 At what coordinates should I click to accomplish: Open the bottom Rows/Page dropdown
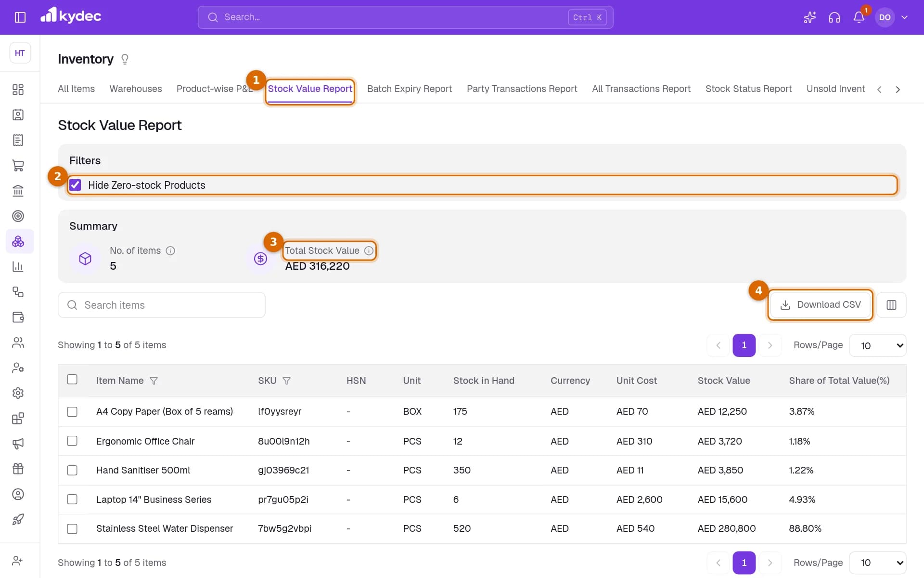point(878,563)
